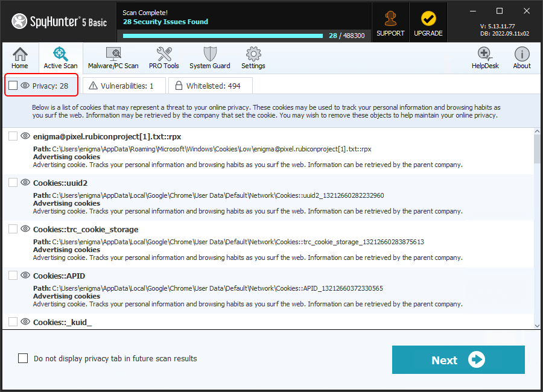
Task: Click the scroll down arrow in list
Action: point(537,325)
